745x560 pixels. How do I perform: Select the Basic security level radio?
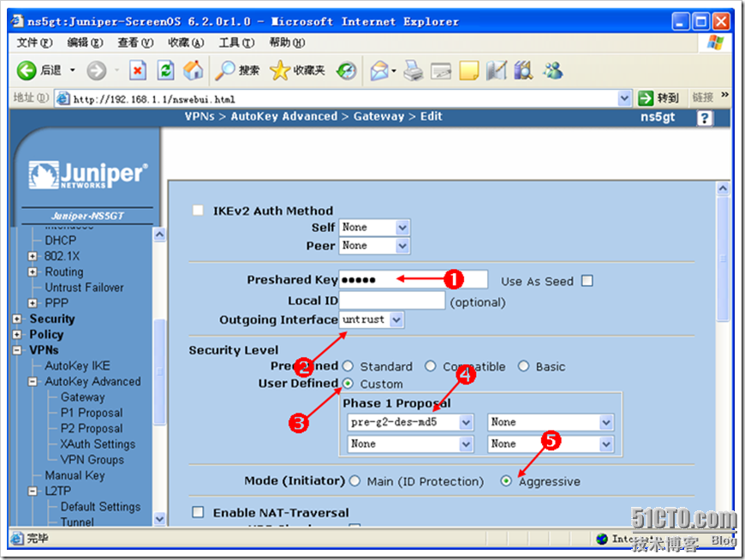tap(523, 366)
